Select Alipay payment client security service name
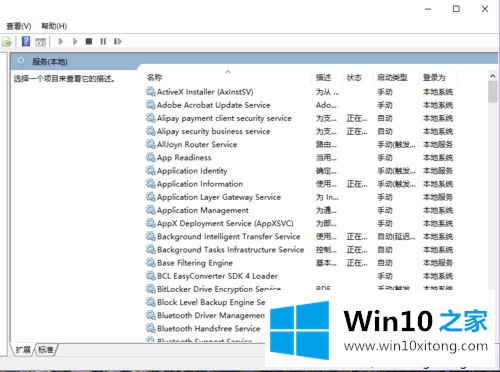This screenshot has height=372, width=500. coord(224,118)
